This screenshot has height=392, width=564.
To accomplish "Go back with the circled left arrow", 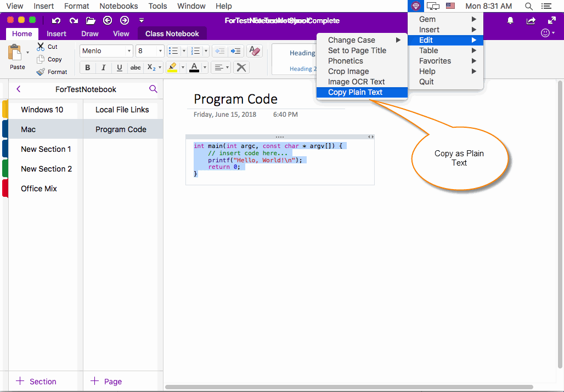I will pos(108,20).
